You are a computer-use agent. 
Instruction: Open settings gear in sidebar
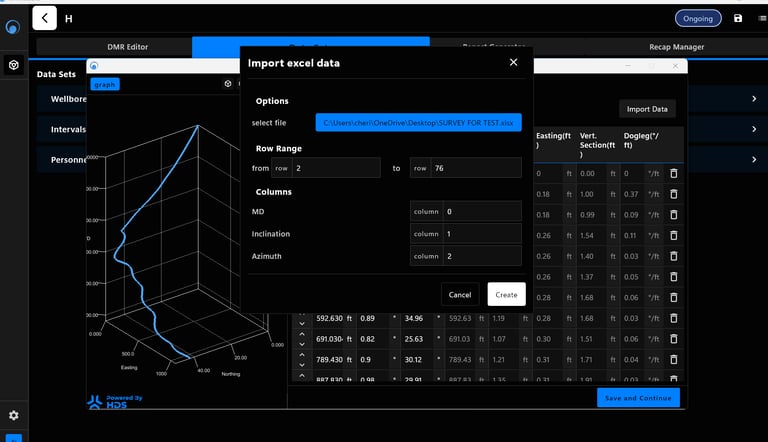(x=14, y=415)
